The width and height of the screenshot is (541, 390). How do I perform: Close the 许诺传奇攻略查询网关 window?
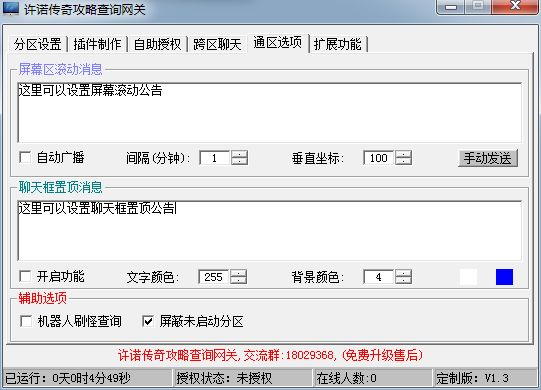pos(515,7)
